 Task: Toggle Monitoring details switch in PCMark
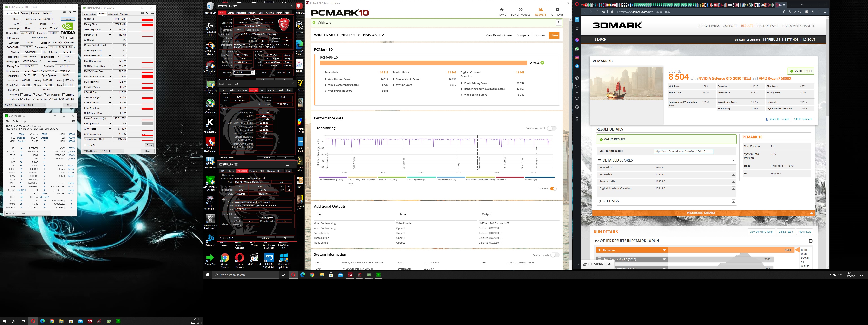point(552,128)
